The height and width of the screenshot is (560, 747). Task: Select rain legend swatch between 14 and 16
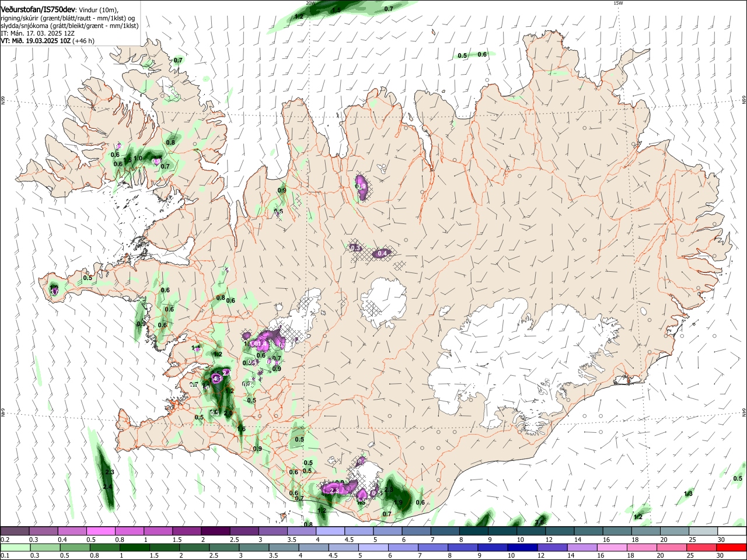(581, 547)
